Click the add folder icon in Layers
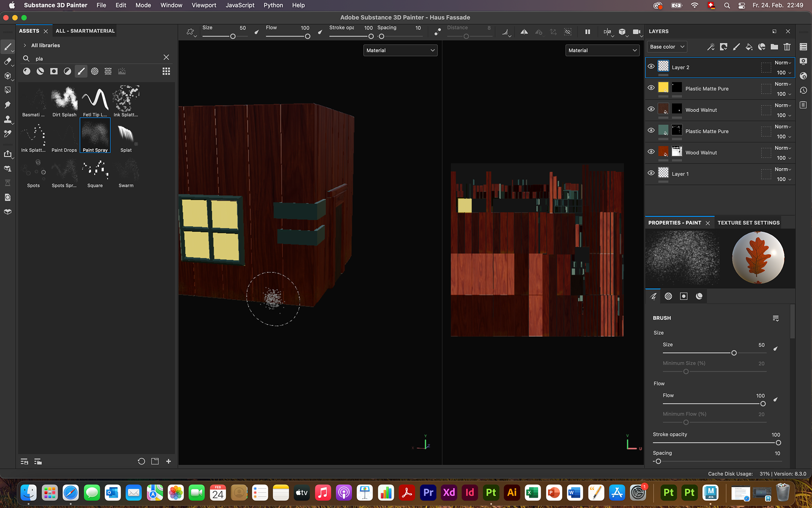 (774, 47)
